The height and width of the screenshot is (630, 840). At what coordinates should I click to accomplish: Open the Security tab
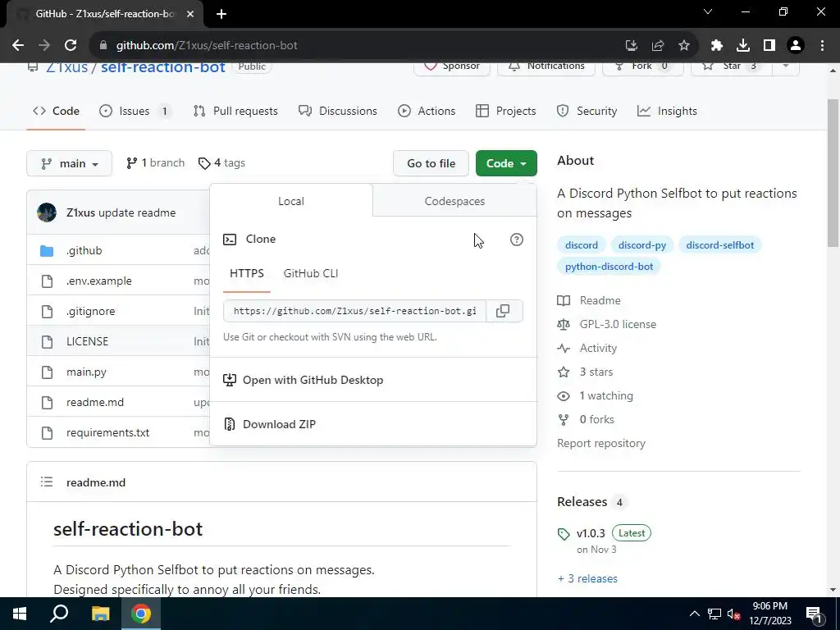click(x=587, y=111)
